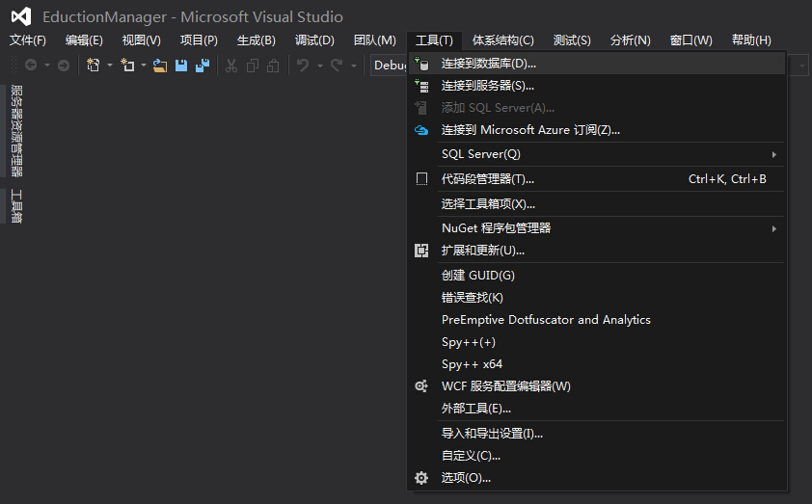Click the Paste toolbar icon
Viewport: 812px width, 504px height.
pyautogui.click(x=273, y=66)
